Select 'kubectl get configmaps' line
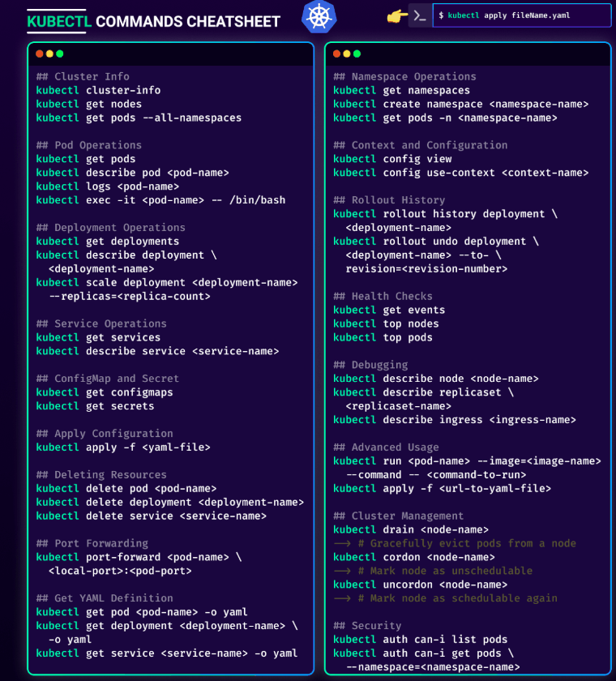The height and width of the screenshot is (681, 616). [x=105, y=392]
